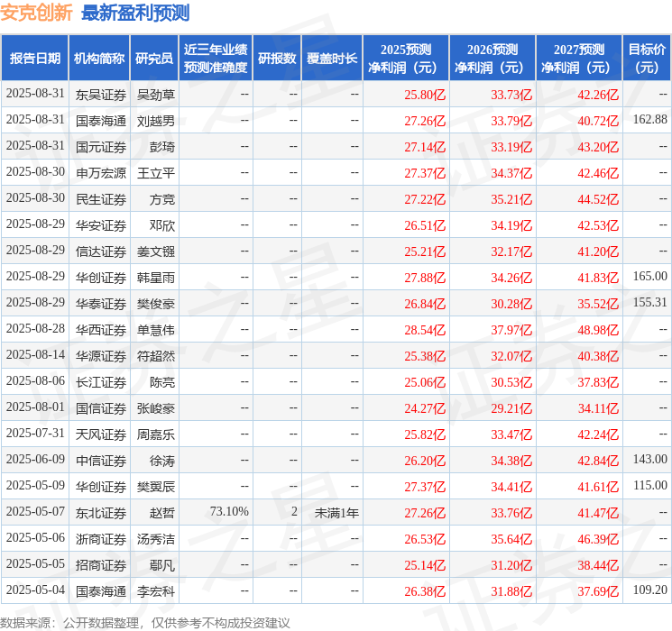Select researcher 樊翼辰
Image resolution: width=672 pixels, height=631 pixels.
(x=155, y=487)
